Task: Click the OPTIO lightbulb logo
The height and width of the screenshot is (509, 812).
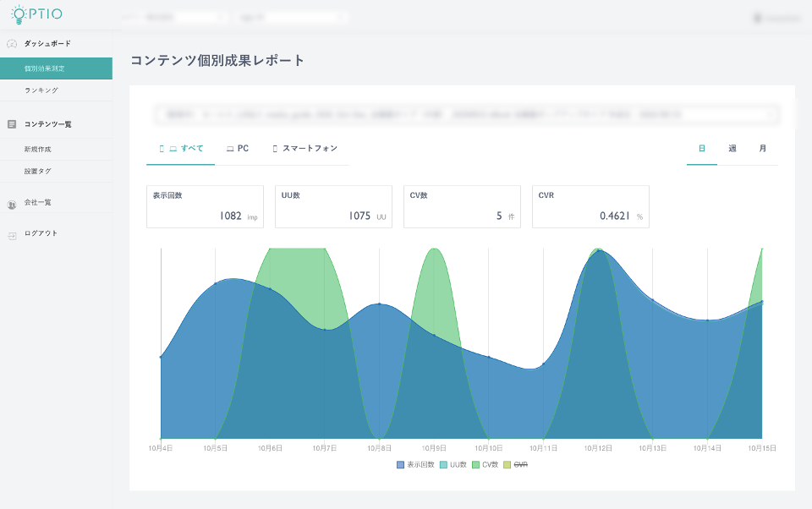Action: [18, 14]
